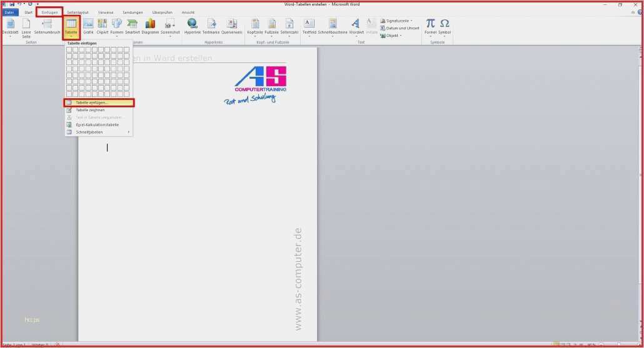Open the Symbol omega dropdown
The image size is (644, 348).
coord(445,26)
